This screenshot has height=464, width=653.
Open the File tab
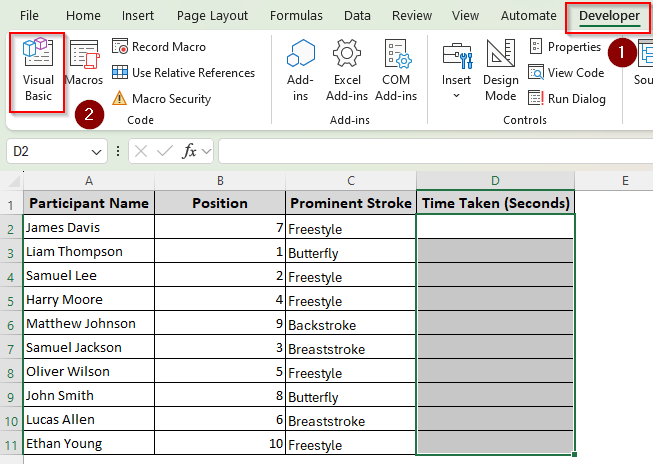[x=29, y=15]
